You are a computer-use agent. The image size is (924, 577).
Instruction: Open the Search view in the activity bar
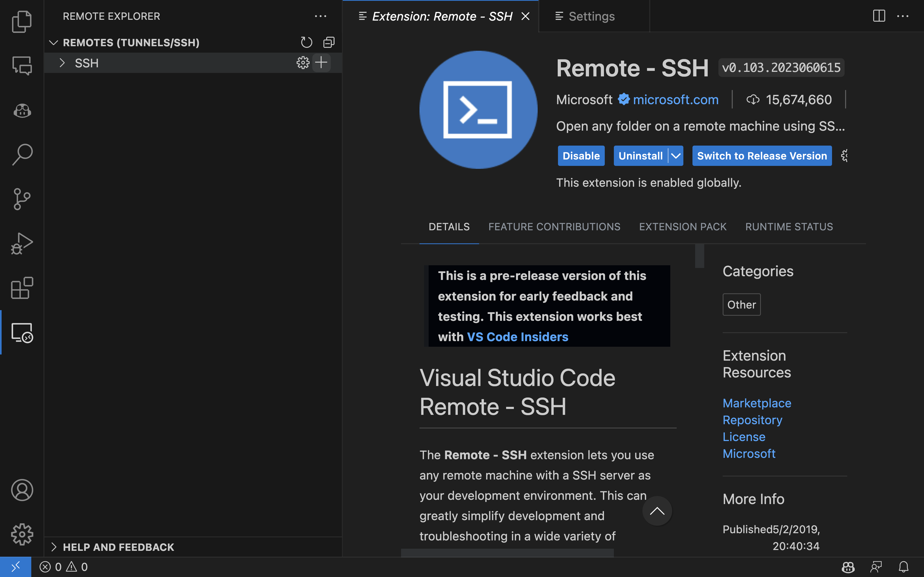click(x=22, y=155)
